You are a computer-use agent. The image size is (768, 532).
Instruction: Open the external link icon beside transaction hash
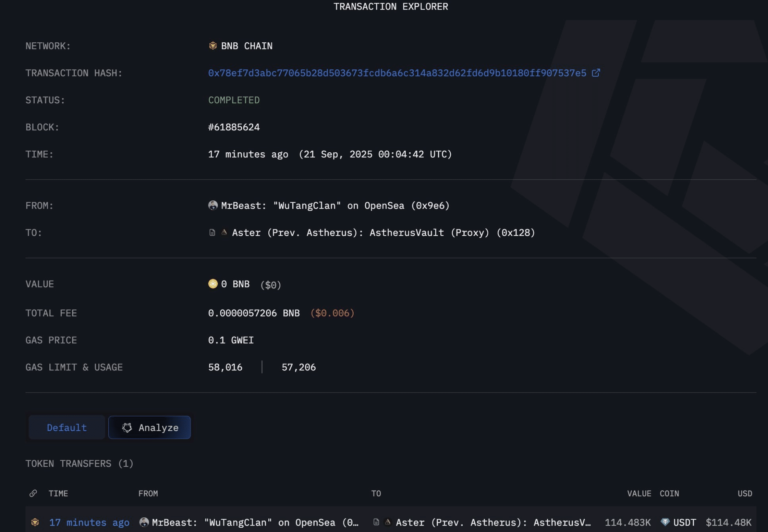pos(596,72)
